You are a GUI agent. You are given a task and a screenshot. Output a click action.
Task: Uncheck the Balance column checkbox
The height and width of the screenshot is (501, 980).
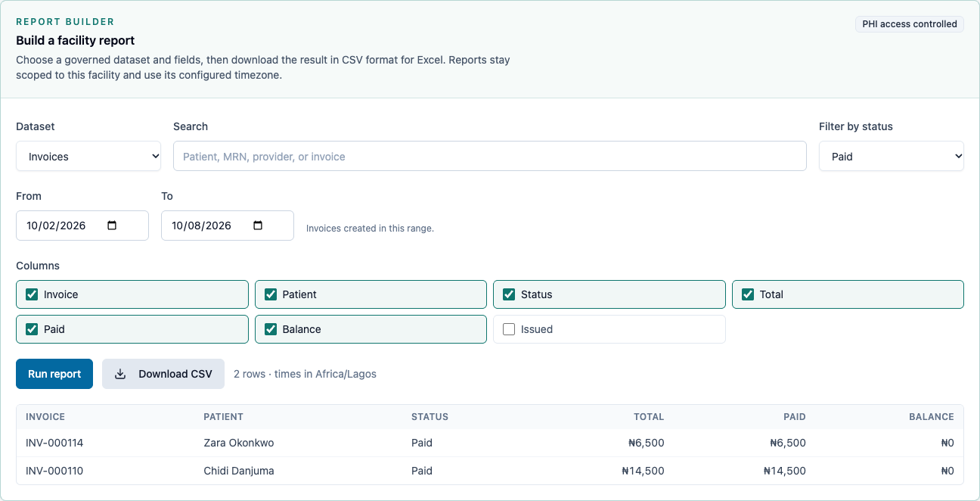(271, 329)
